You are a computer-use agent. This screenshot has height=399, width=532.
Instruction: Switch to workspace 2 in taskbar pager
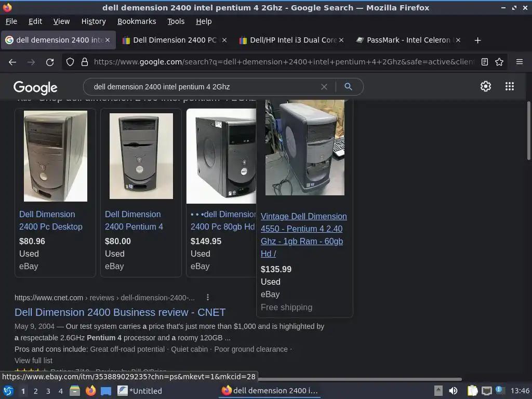[x=36, y=391]
